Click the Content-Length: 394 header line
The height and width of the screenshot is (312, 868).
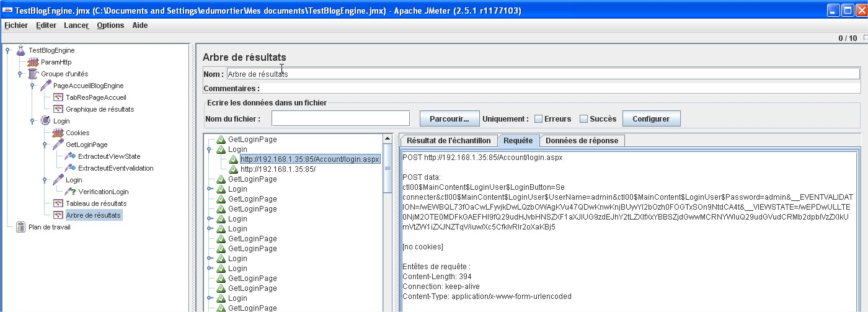coord(437,277)
